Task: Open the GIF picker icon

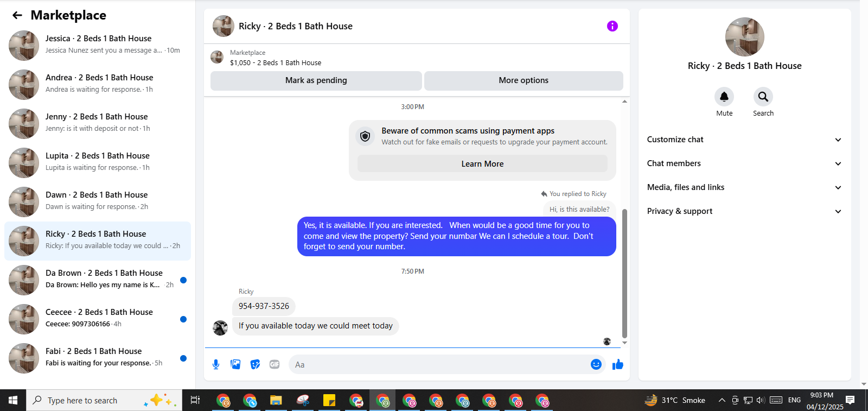Action: tap(275, 364)
